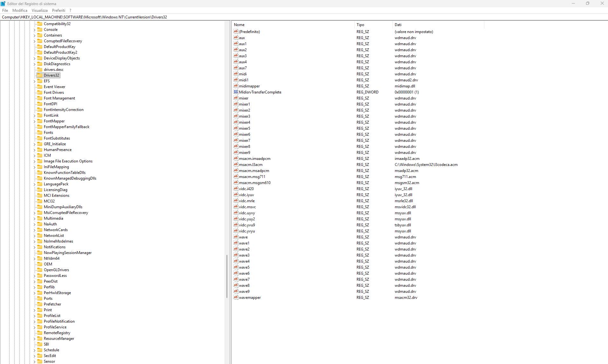Expand the Console key
Screen dimensions: 608x364
[x=34, y=30]
